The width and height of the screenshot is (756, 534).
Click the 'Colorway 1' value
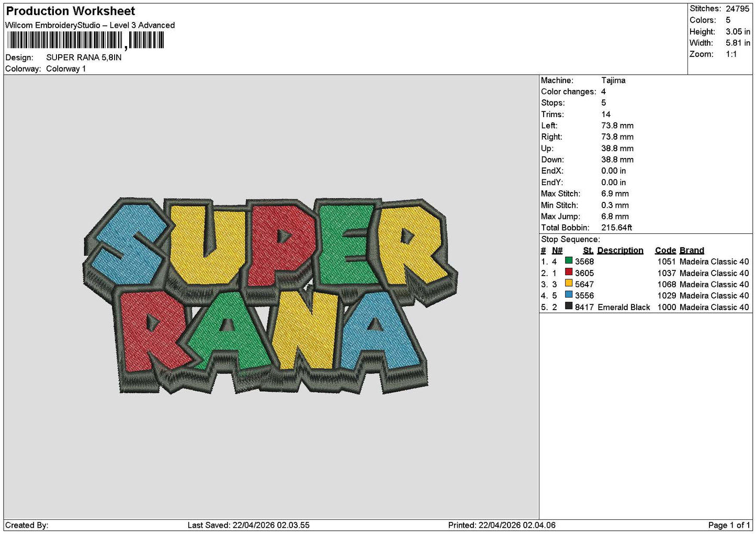(66, 69)
